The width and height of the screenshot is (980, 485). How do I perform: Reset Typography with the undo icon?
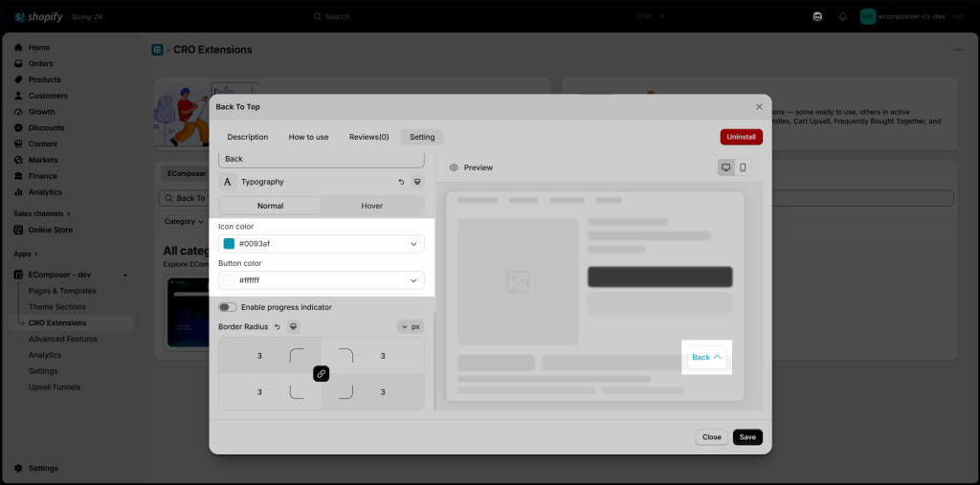[401, 182]
